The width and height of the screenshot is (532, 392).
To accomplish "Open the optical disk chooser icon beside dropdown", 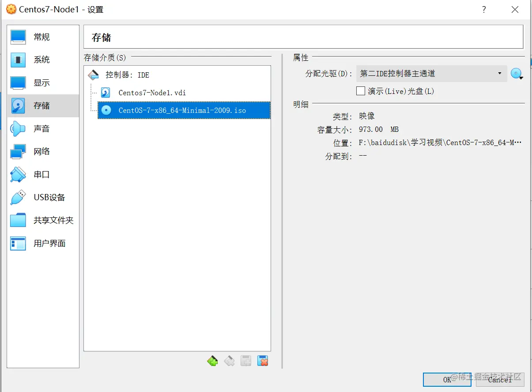I will coord(516,73).
